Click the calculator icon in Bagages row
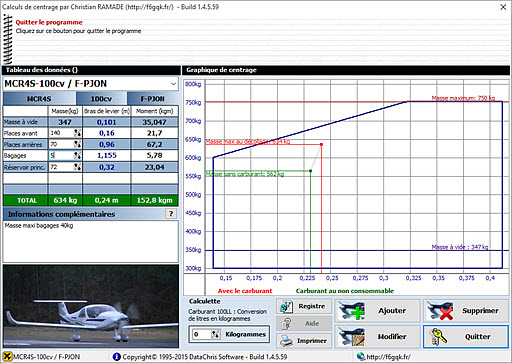 [x=77, y=156]
